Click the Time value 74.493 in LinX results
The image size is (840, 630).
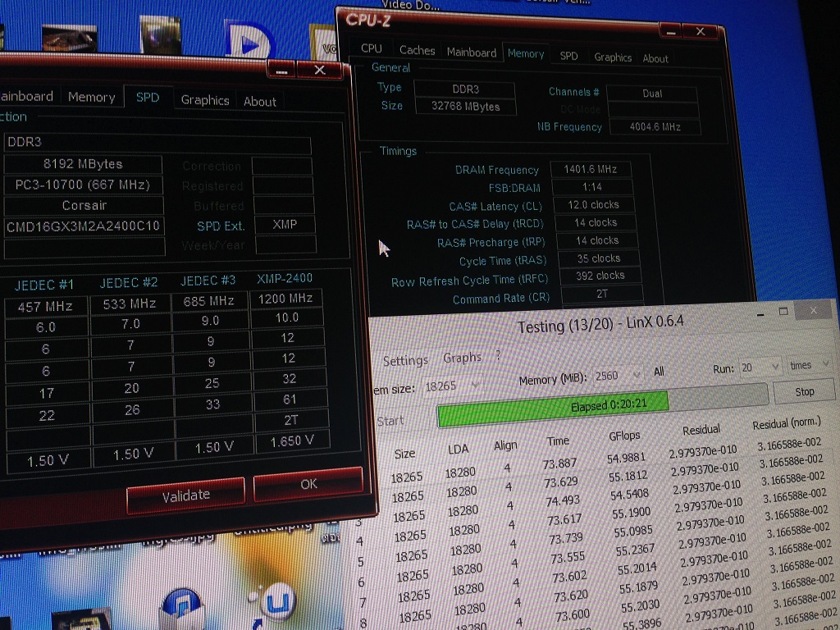pyautogui.click(x=563, y=500)
